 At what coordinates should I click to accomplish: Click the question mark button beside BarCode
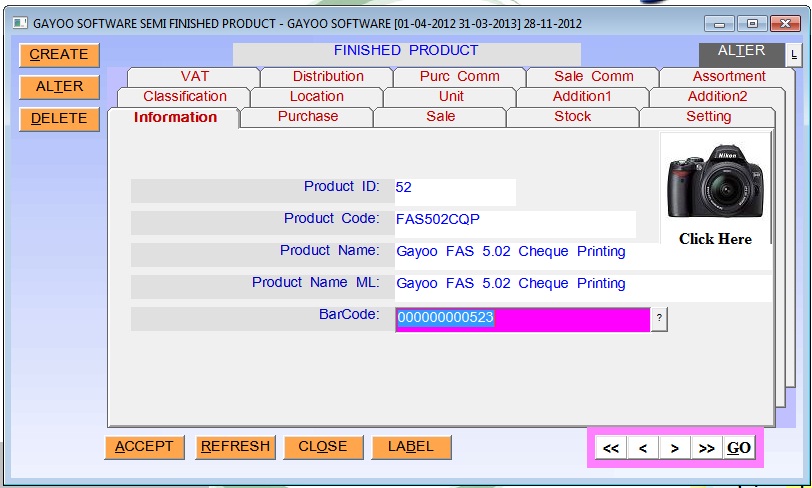(659, 319)
